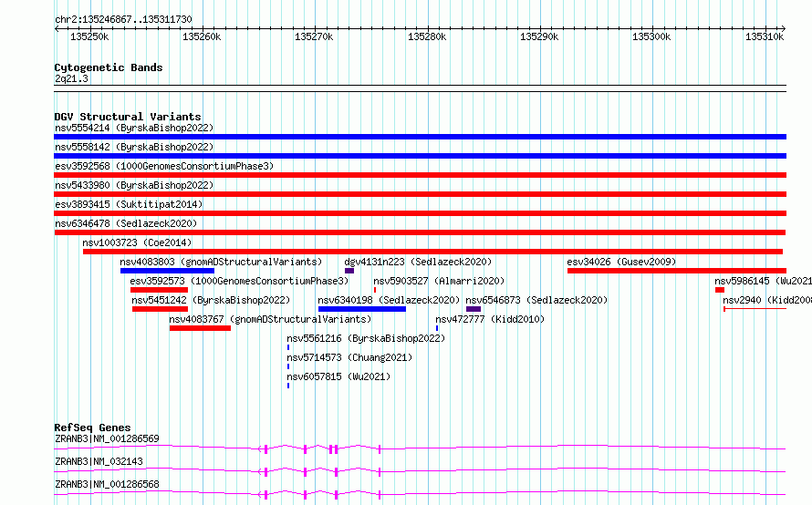
Task: Click the 2q21.3 band label
Action: coord(71,78)
